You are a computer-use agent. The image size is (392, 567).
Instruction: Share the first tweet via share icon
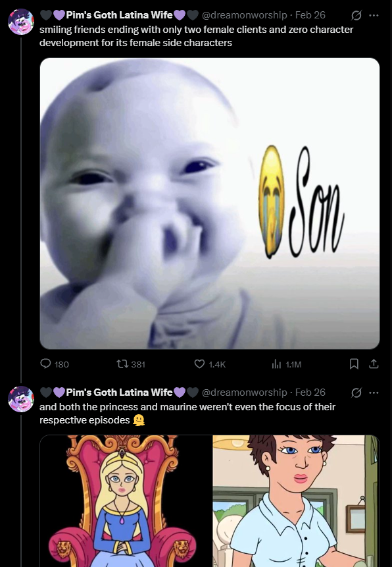(x=374, y=364)
